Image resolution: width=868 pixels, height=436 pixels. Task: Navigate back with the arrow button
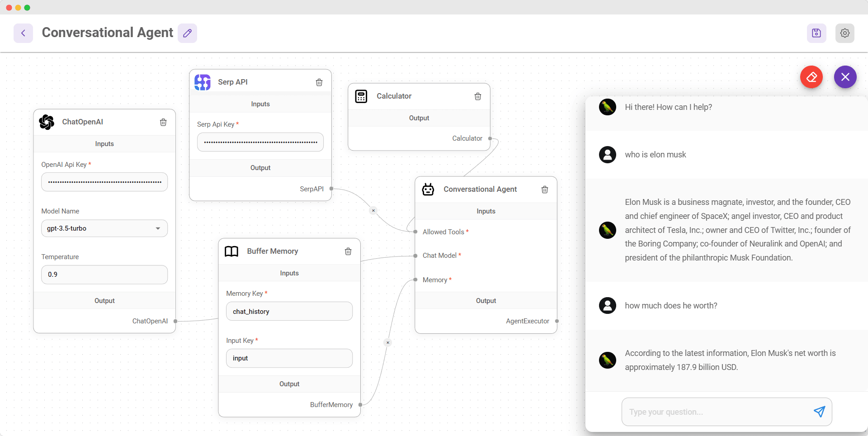[x=23, y=33]
